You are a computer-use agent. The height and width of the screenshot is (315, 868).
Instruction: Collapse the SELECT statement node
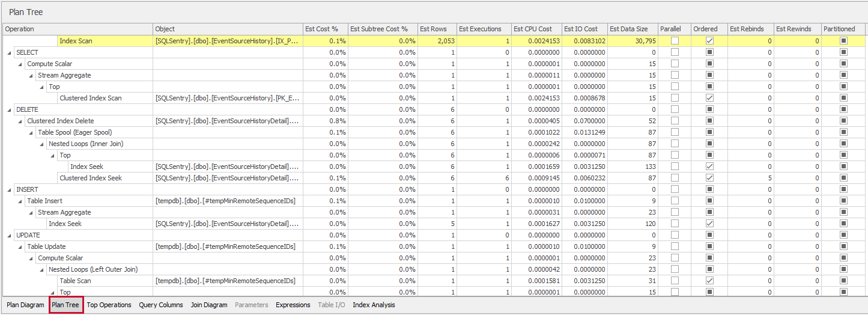pyautogui.click(x=9, y=52)
